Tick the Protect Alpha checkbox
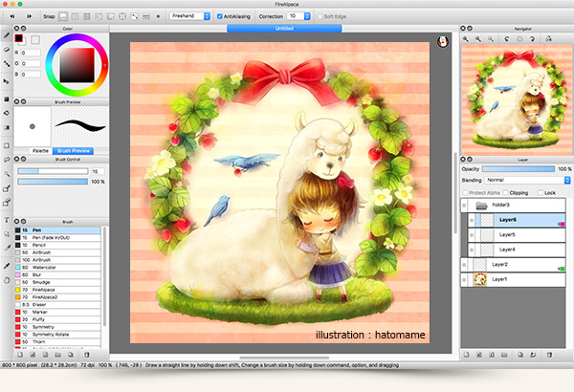 466,192
